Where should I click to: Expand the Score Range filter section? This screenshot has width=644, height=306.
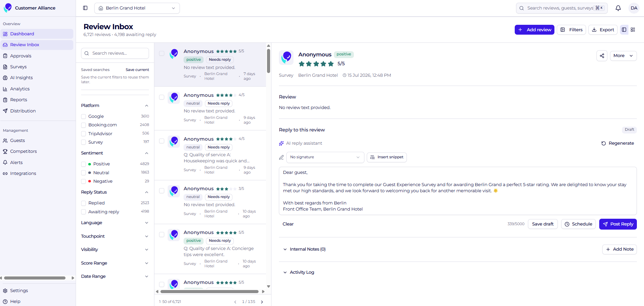tap(115, 263)
